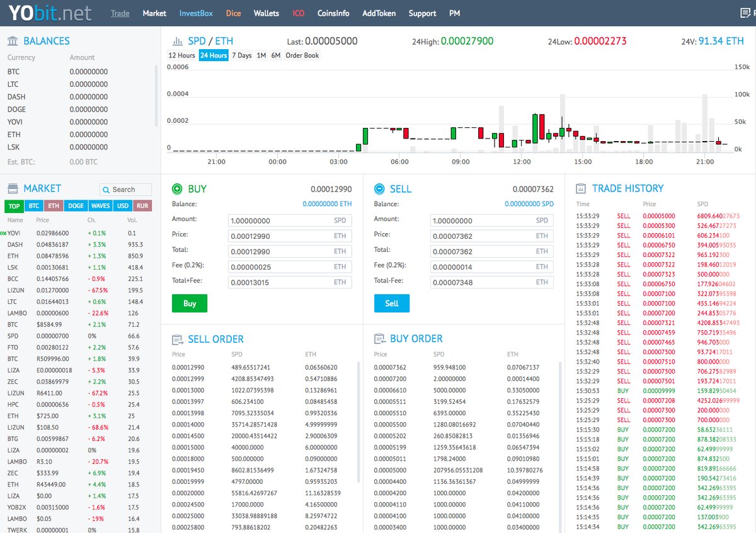The width and height of the screenshot is (756, 533).
Task: Click the Buy Order panel icon
Action: (380, 339)
